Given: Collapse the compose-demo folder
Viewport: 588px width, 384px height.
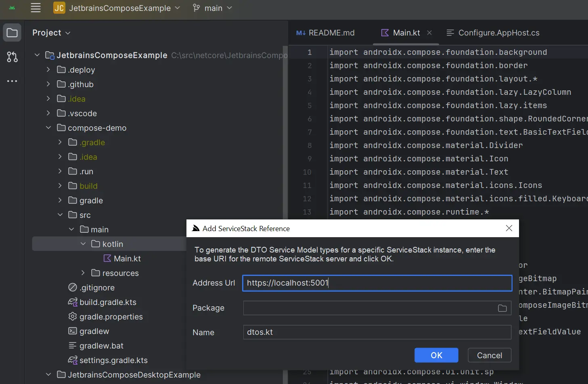Looking at the screenshot, I should [48, 128].
